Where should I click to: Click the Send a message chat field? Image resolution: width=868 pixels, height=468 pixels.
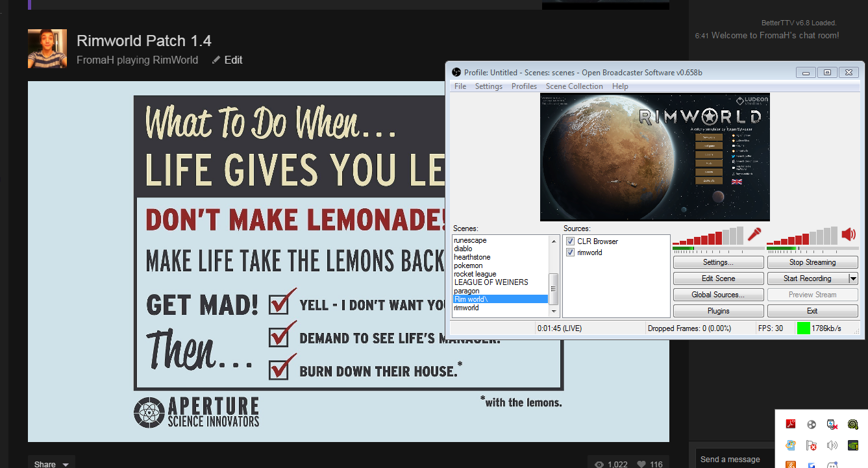[734, 458]
